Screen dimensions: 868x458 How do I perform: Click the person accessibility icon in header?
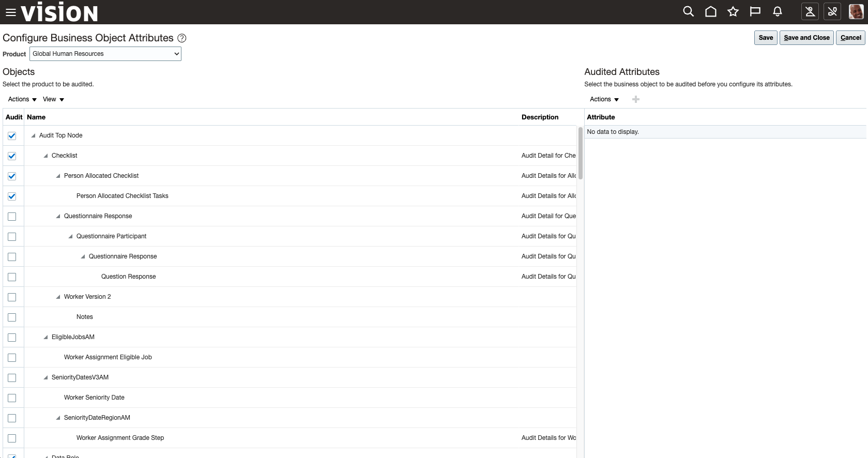tap(810, 11)
